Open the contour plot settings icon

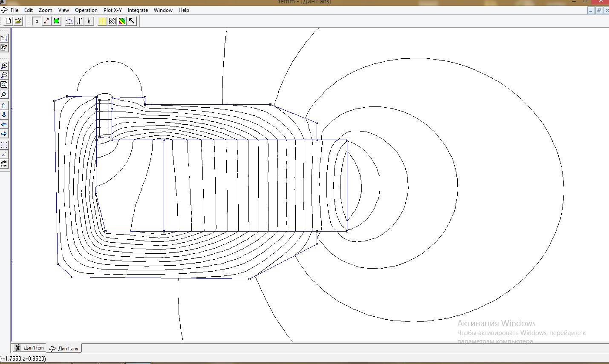[113, 21]
